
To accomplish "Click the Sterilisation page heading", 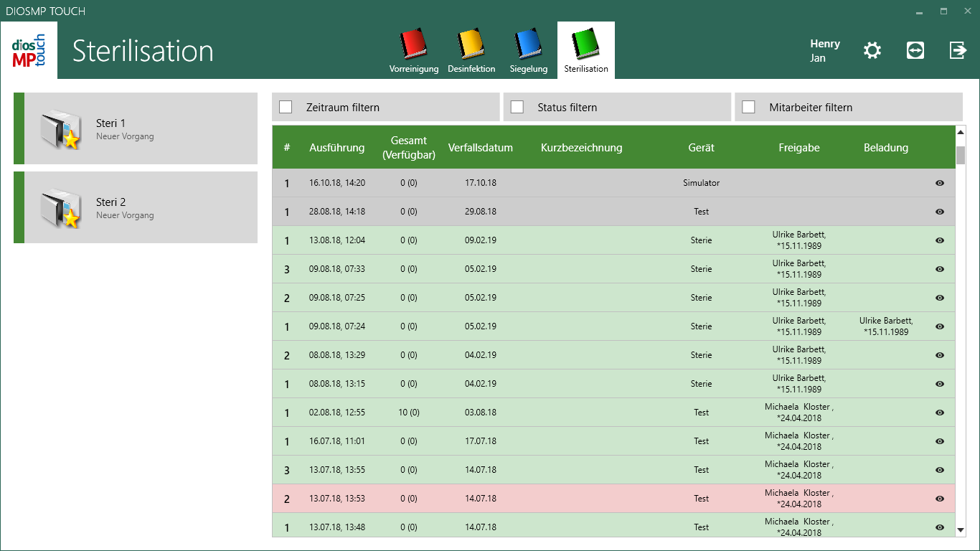I will point(143,51).
